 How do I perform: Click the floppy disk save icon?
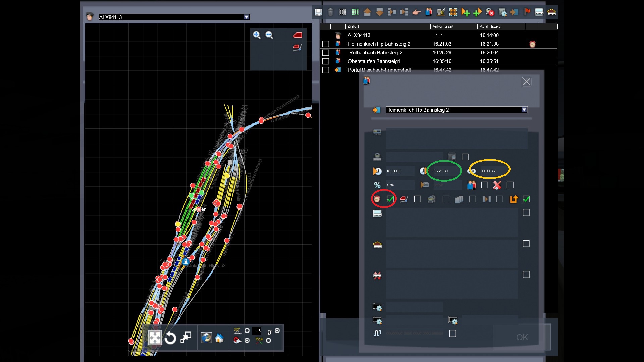click(x=318, y=12)
